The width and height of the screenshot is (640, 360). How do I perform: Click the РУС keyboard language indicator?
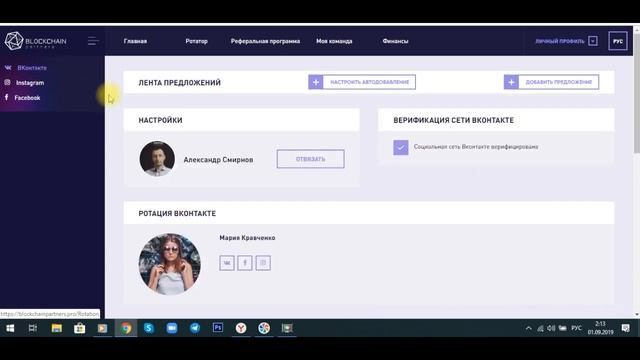coord(576,328)
